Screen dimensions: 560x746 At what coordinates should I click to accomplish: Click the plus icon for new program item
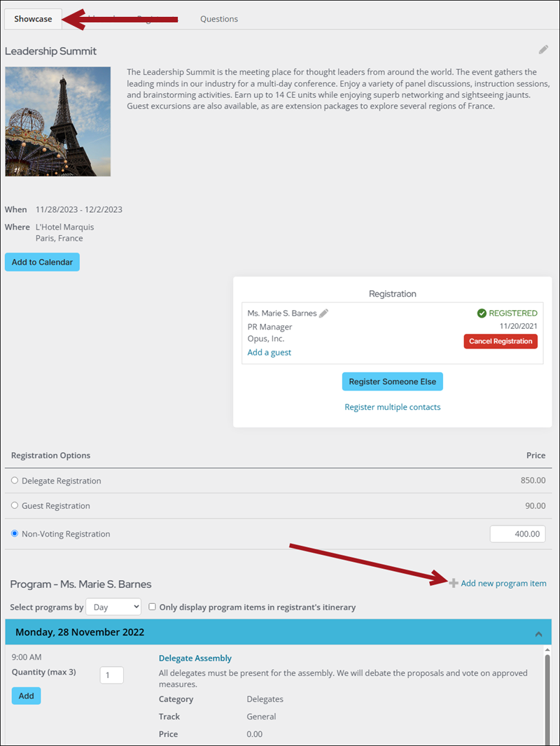[454, 583]
